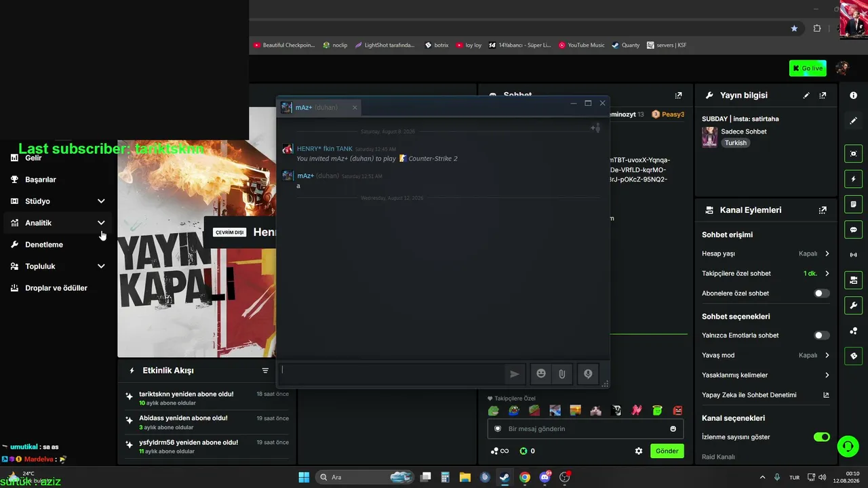
Task: Pop out the Sohbet panel
Action: coord(678,96)
